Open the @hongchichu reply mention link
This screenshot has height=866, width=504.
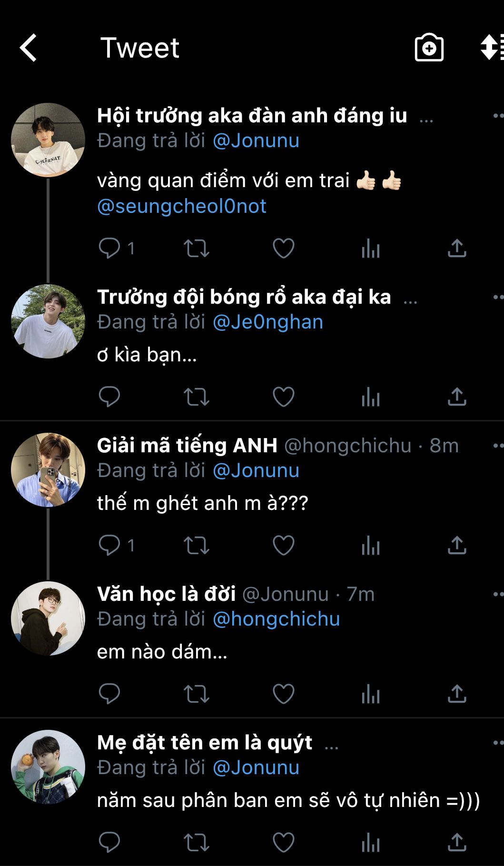point(276,619)
